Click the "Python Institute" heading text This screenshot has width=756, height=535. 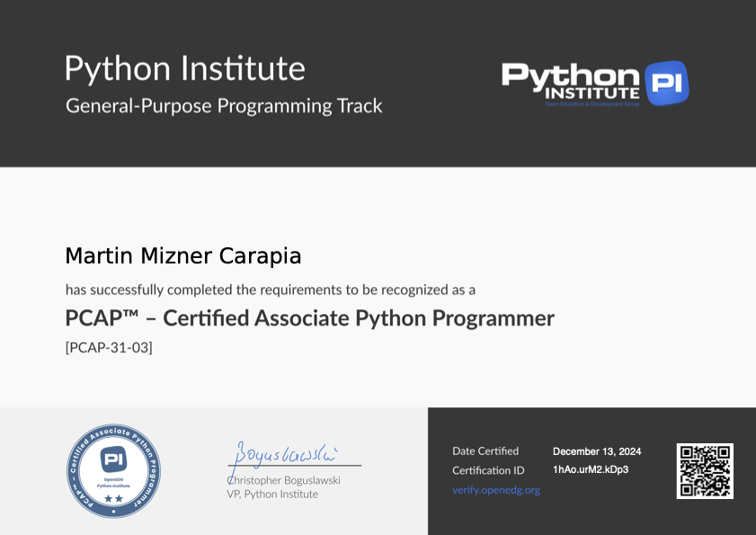[x=184, y=68]
